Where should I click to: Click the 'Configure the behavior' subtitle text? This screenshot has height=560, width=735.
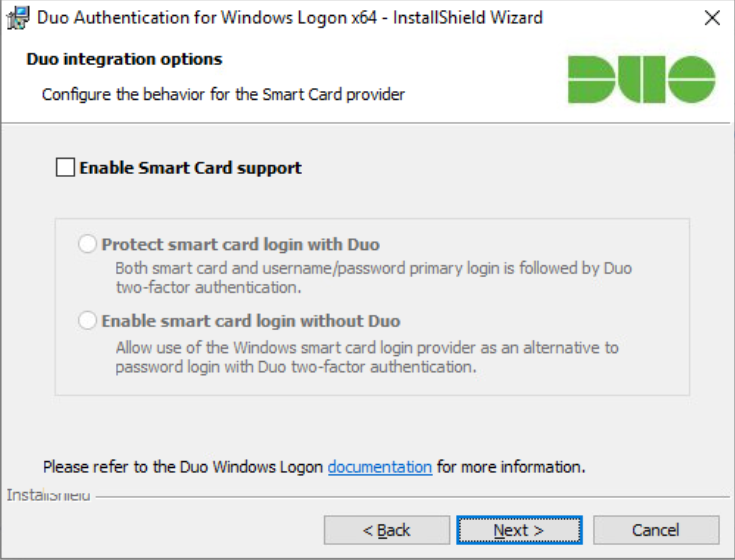coord(223,94)
